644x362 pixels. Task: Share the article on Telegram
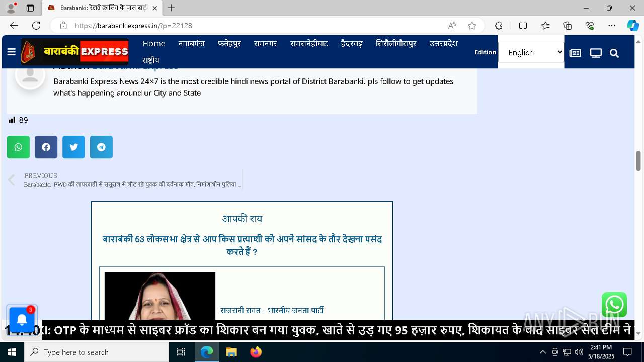coord(101,147)
